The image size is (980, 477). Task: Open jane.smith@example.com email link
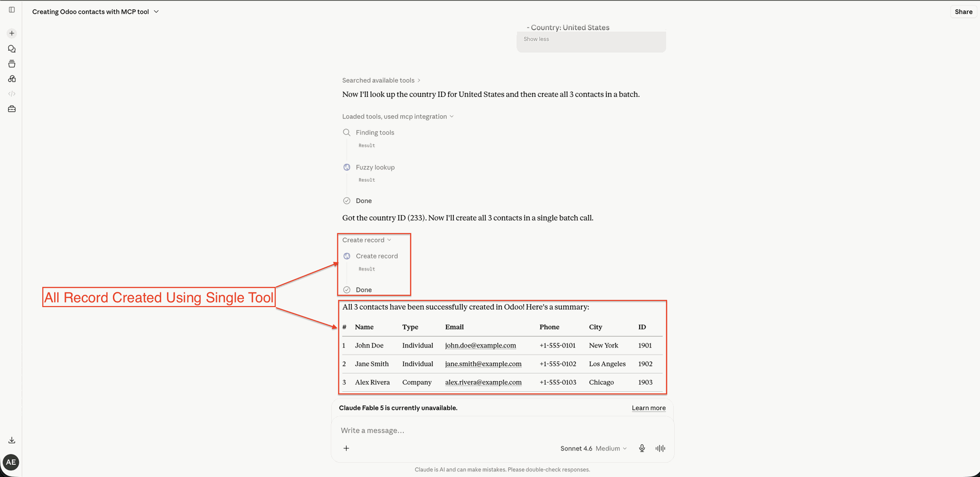coord(483,364)
